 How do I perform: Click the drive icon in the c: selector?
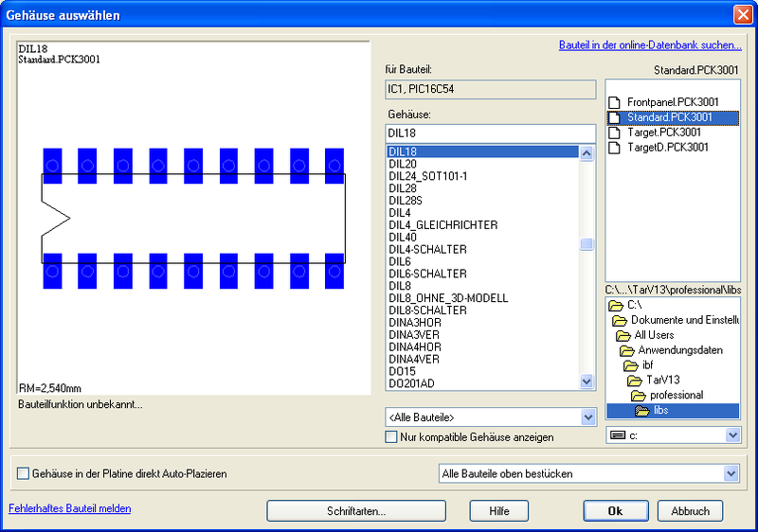point(618,435)
